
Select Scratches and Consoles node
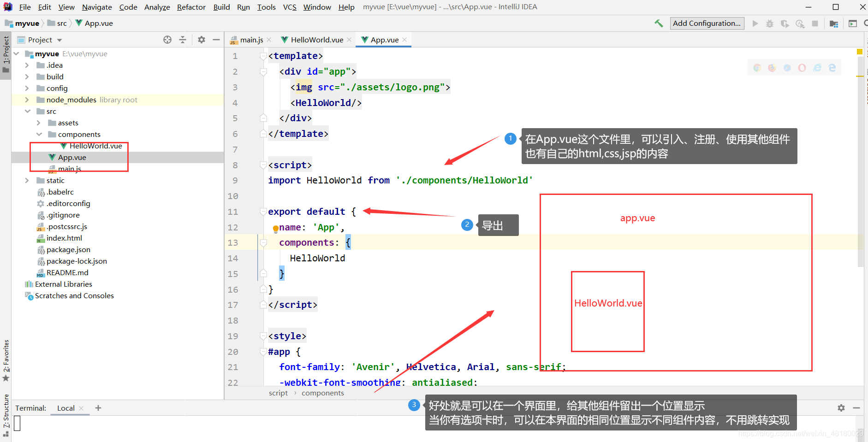click(74, 295)
